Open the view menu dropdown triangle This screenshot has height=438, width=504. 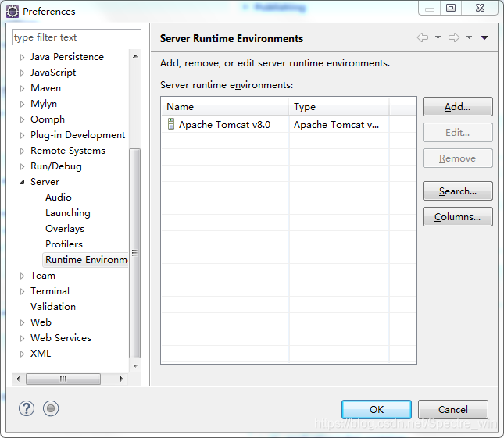coord(484,38)
